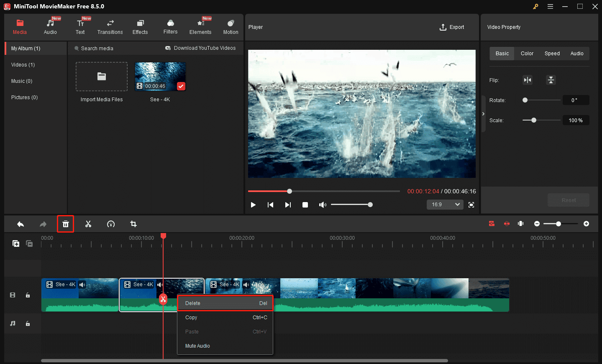602x364 pixels.
Task: Click the Scale slider handle
Action: point(534,120)
